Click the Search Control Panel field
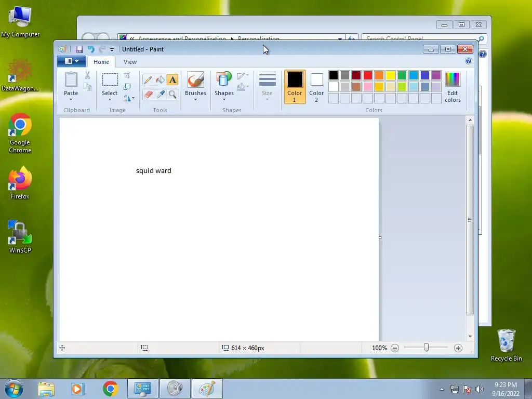The width and height of the screenshot is (532, 399). click(424, 38)
